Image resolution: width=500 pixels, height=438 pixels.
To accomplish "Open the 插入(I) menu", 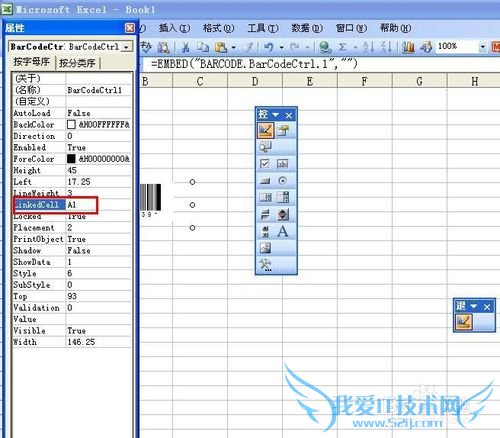I will [x=174, y=28].
